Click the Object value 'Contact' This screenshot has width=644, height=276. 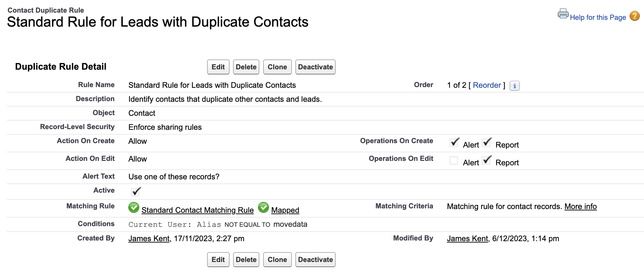[142, 113]
